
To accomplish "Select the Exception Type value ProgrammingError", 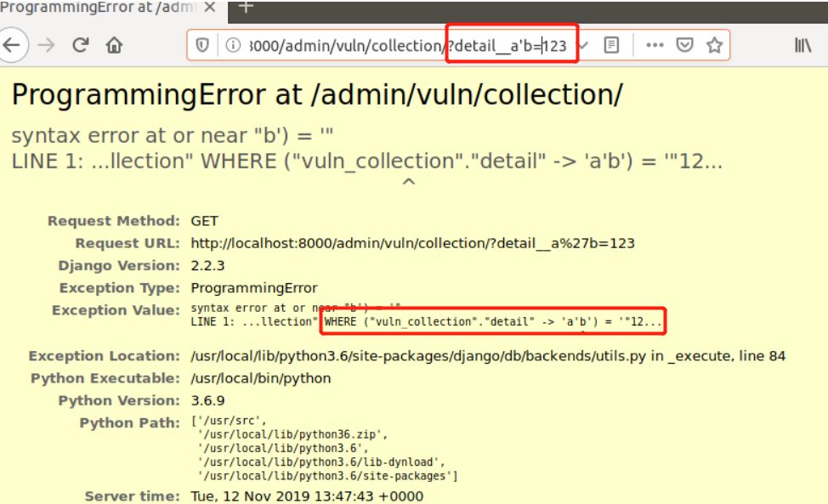I will (x=254, y=288).
